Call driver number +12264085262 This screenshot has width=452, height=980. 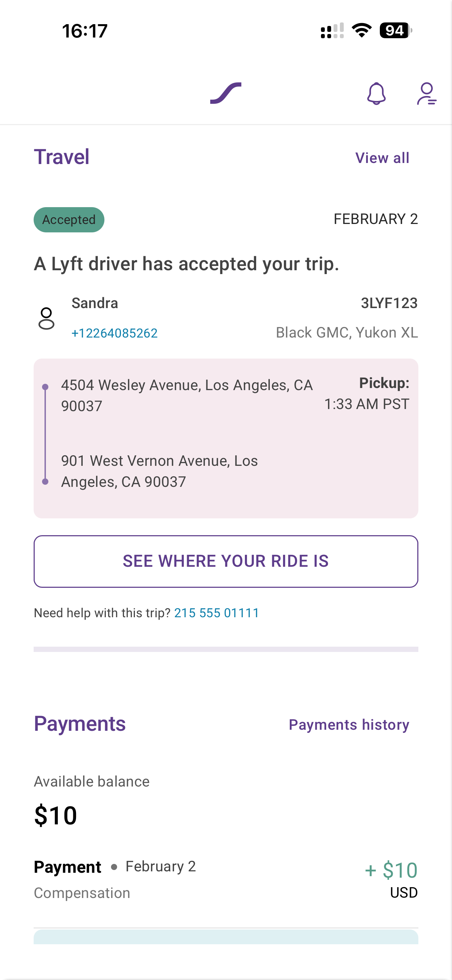coord(115,333)
